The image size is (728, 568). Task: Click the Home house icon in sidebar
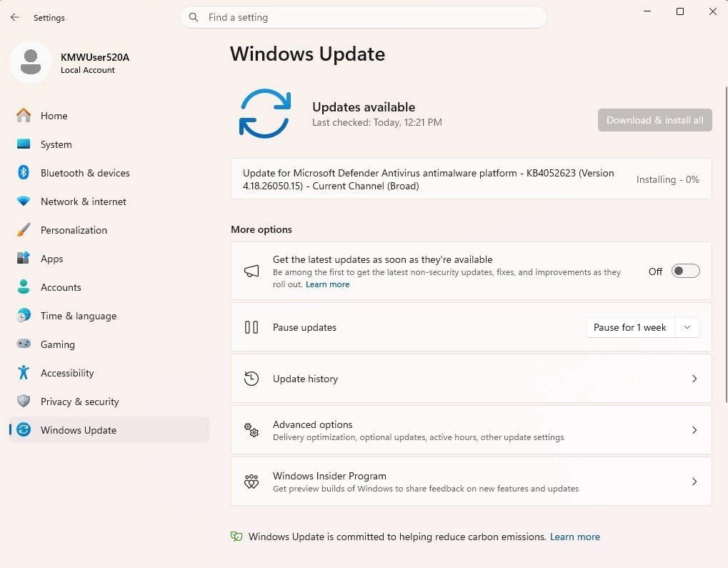[23, 115]
